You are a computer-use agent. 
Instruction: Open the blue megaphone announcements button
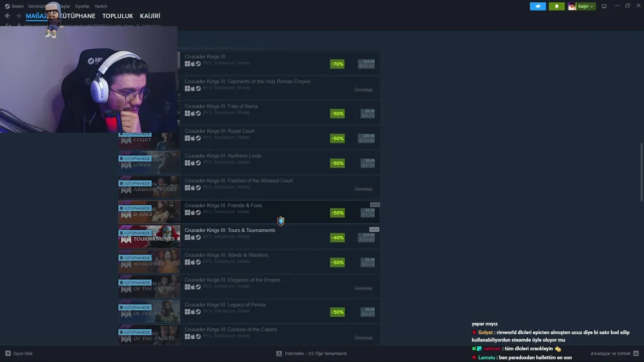(538, 6)
